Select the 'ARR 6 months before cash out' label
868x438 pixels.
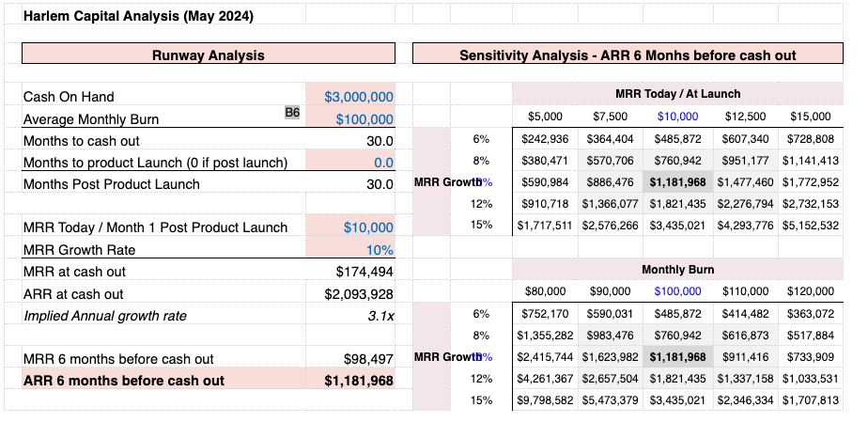pyautogui.click(x=124, y=381)
